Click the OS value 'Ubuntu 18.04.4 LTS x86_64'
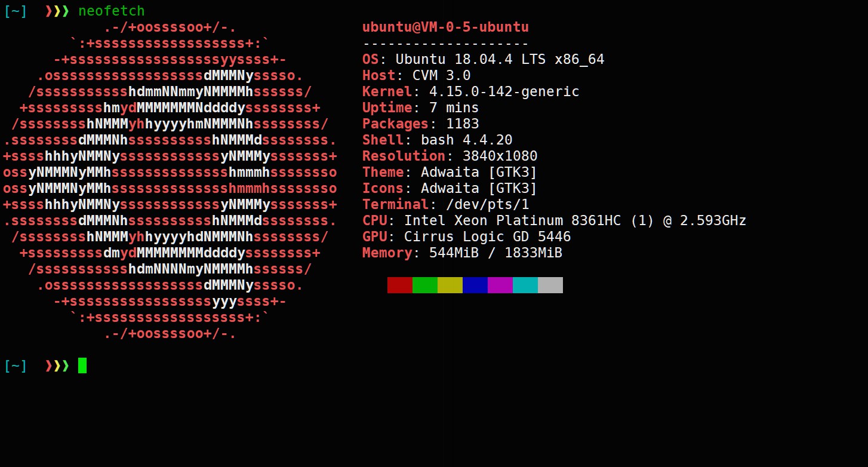The height and width of the screenshot is (467, 868). point(500,60)
